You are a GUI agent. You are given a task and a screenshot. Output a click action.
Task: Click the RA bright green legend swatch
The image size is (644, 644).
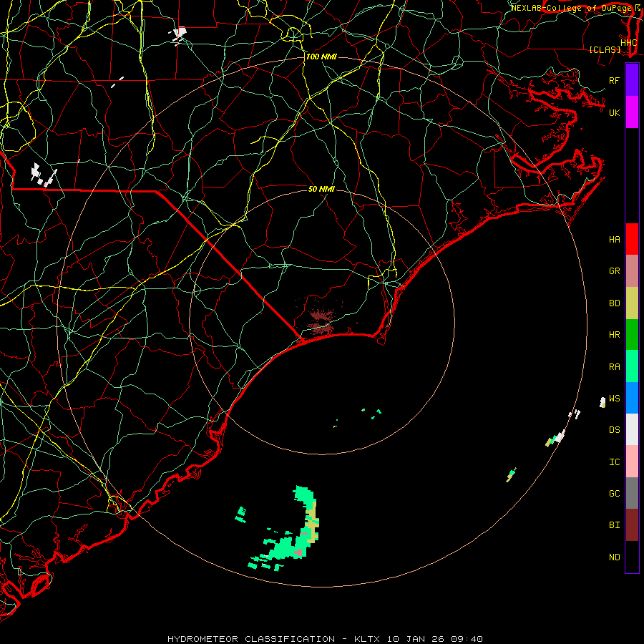tap(632, 366)
